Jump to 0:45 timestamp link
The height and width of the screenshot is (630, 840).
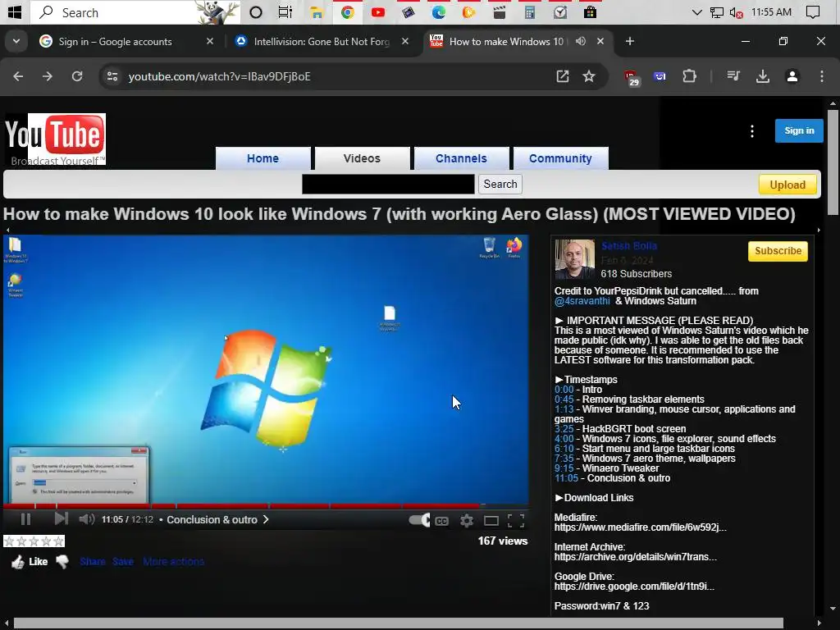click(564, 399)
